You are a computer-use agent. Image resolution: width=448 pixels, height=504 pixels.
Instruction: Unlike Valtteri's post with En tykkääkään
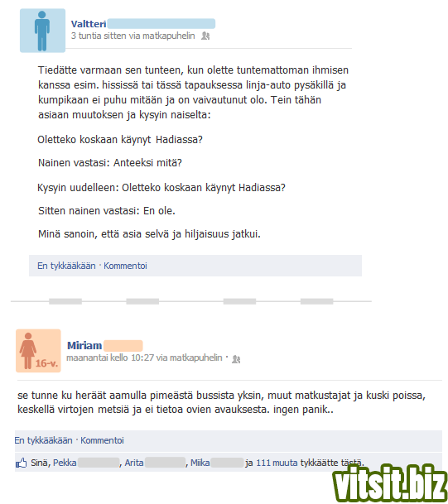pos(66,266)
